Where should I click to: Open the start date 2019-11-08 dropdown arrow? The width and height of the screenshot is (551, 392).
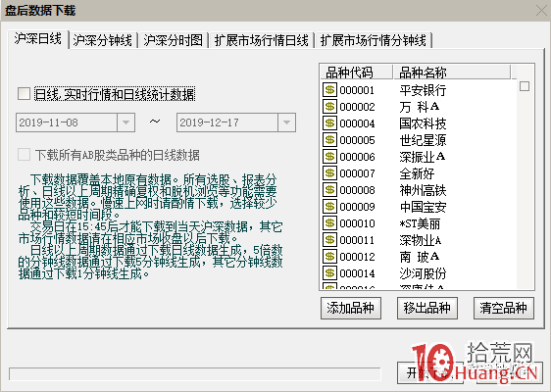click(125, 122)
